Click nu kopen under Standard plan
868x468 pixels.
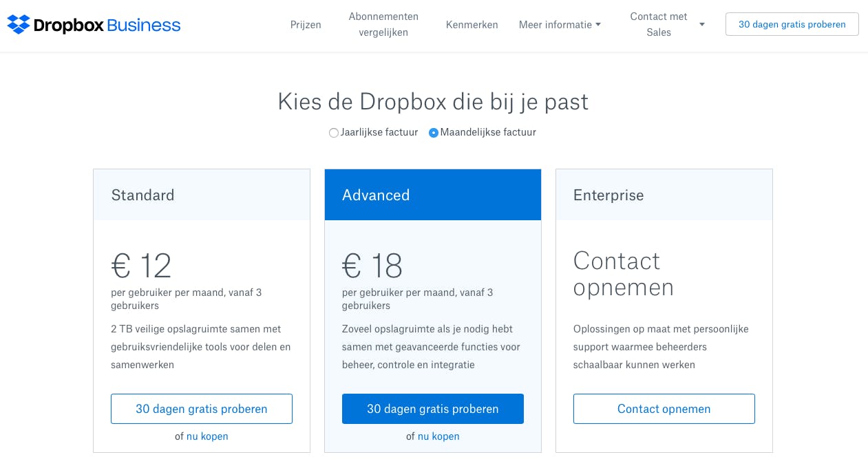[207, 436]
